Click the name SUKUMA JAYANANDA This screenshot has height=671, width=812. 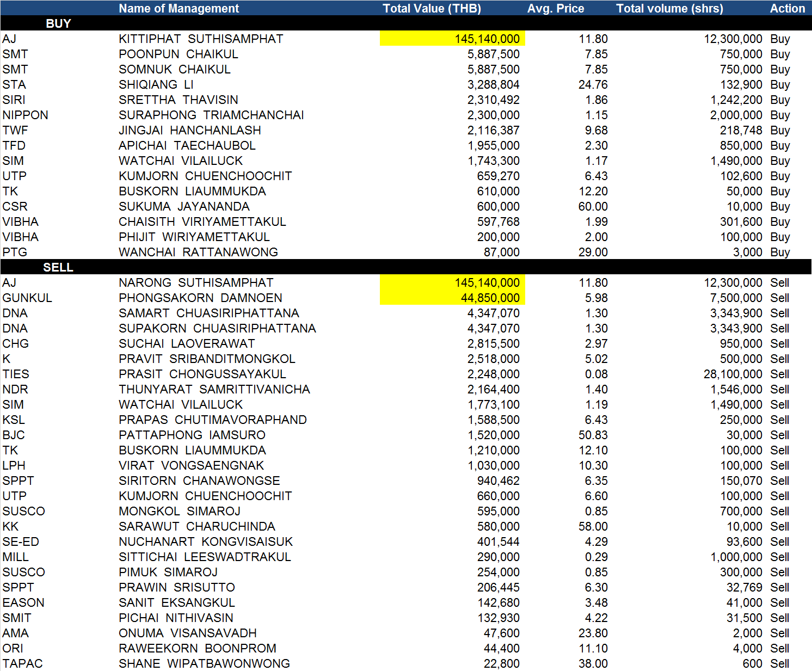coord(184,206)
